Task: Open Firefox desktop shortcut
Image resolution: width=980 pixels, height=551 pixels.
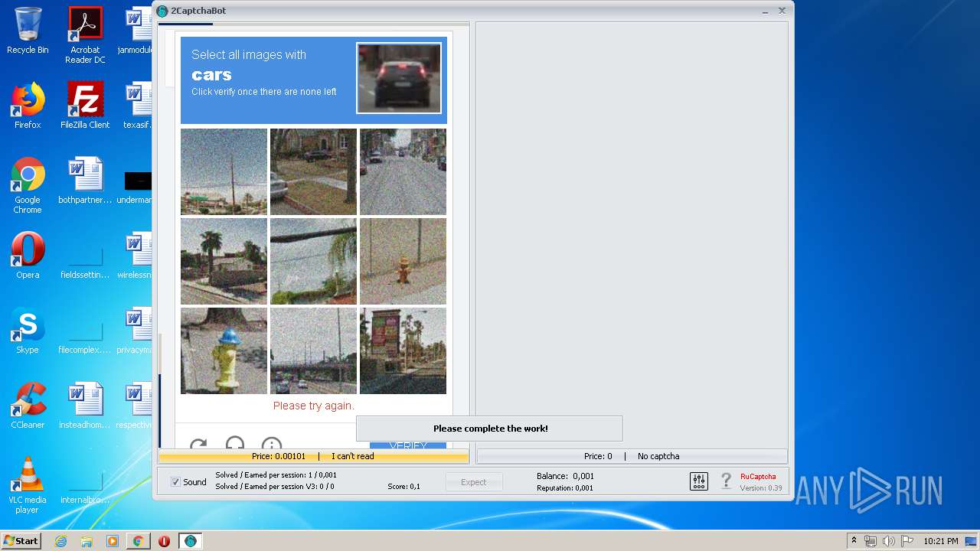Action: (x=28, y=106)
